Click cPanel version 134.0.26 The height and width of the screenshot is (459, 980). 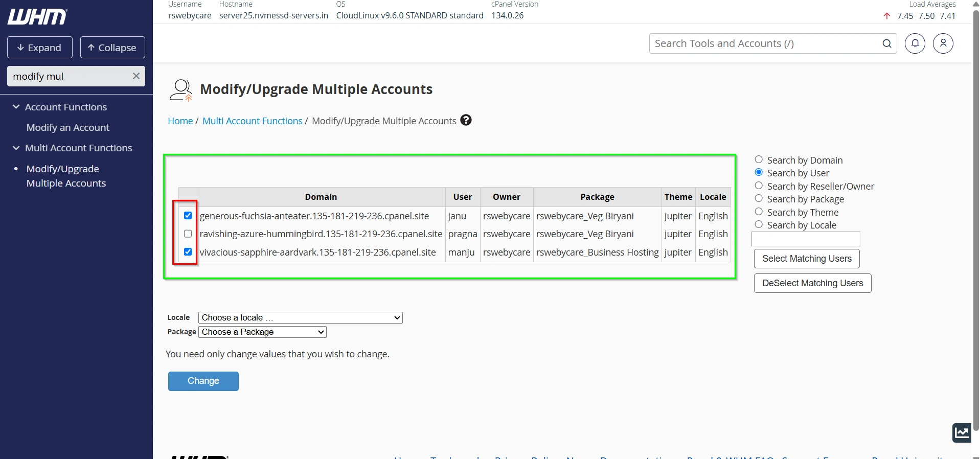(508, 15)
